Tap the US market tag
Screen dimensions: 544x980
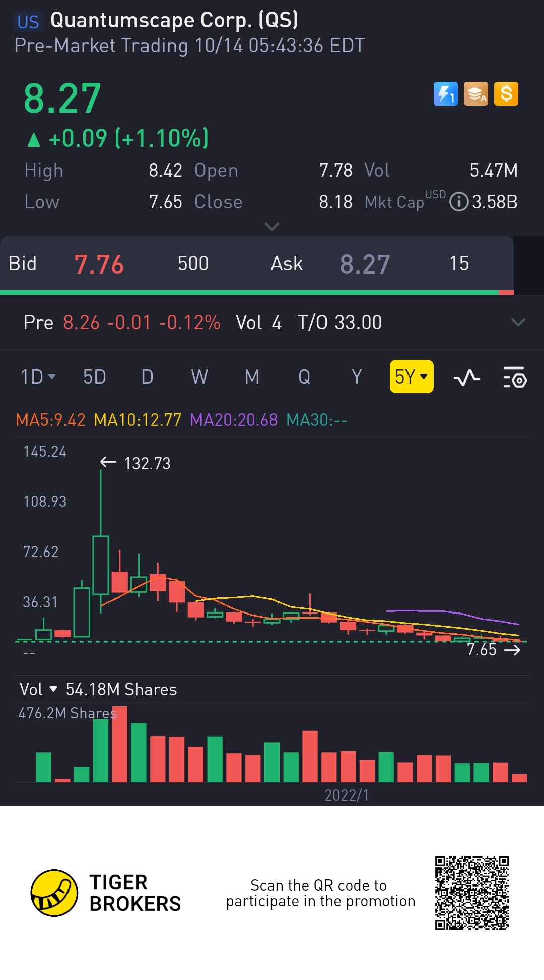tap(28, 22)
